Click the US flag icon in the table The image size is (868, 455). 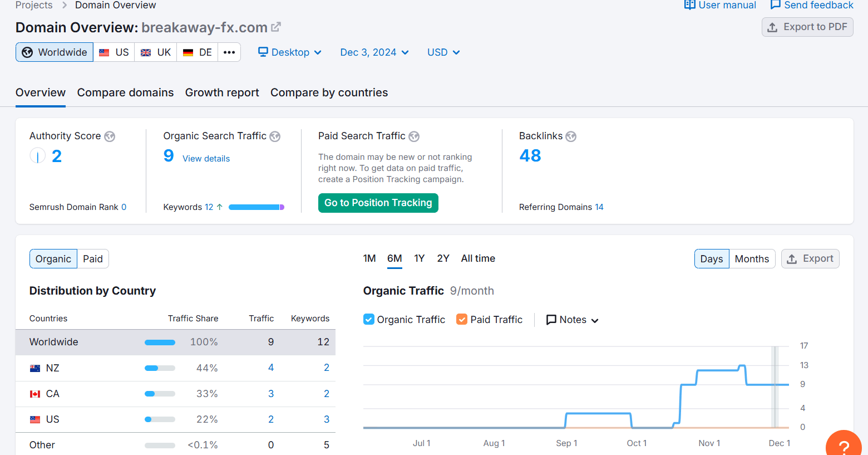pos(35,419)
